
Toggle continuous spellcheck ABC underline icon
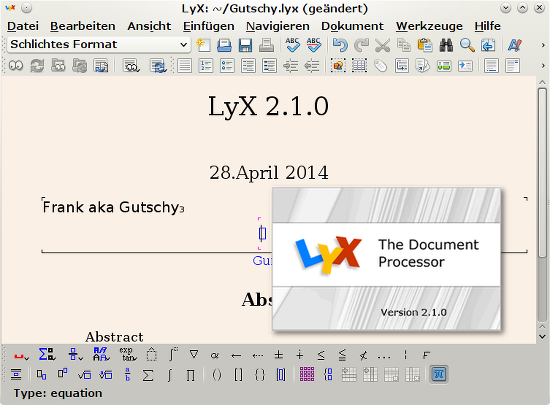314,45
